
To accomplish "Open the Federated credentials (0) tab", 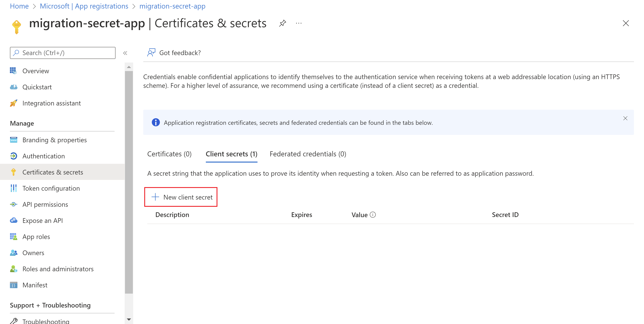I will click(x=308, y=154).
